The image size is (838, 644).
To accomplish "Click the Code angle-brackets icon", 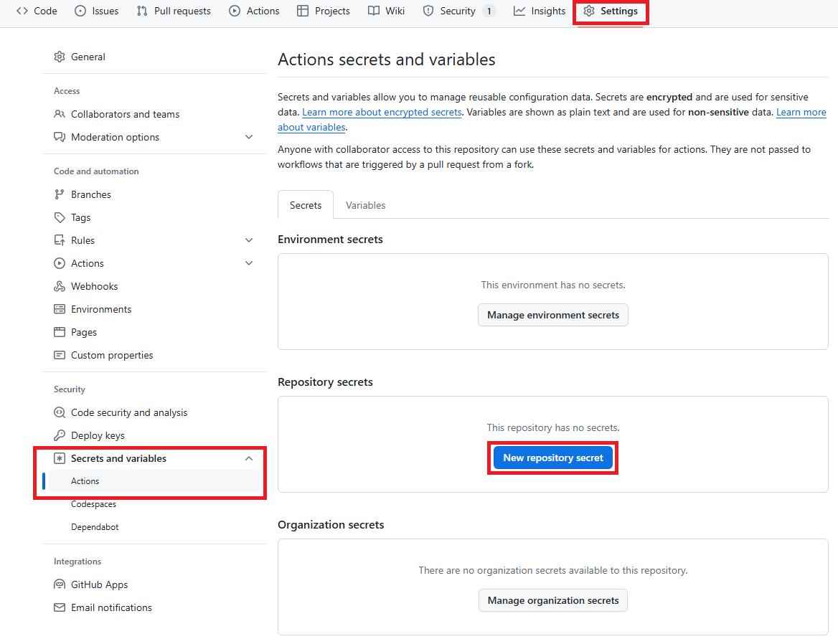I will pos(22,11).
